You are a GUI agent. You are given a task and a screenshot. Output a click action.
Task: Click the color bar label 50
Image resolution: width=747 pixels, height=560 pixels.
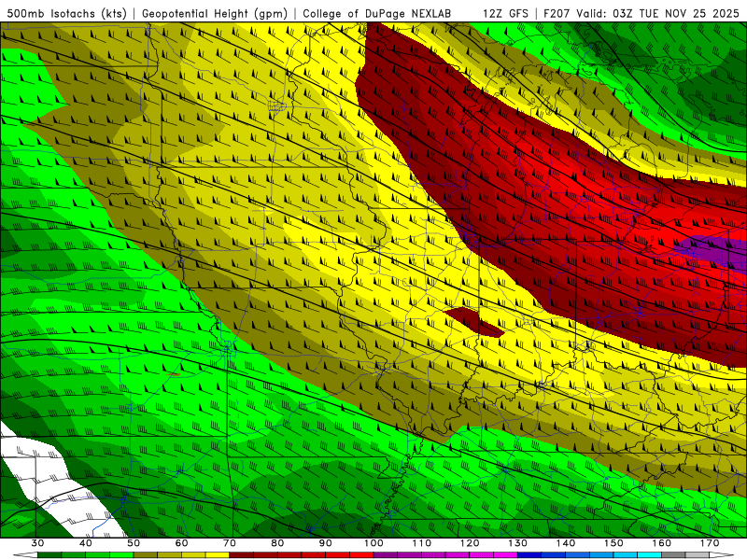point(134,543)
